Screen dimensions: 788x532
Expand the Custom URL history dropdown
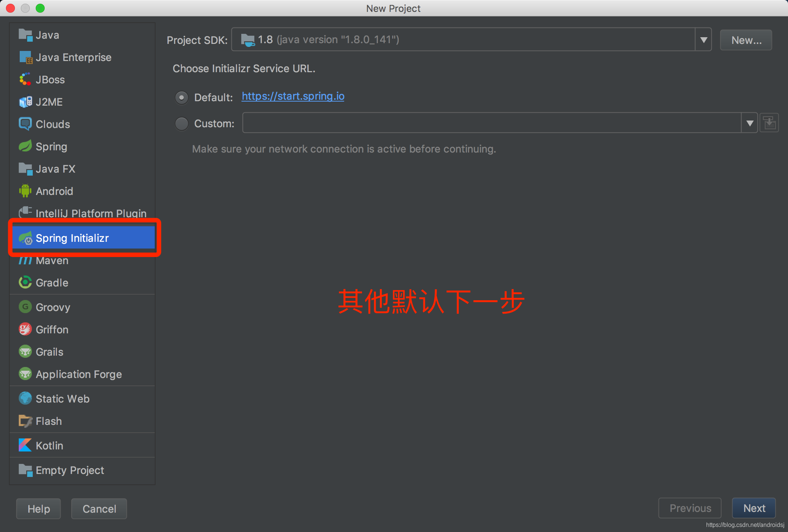tap(749, 123)
